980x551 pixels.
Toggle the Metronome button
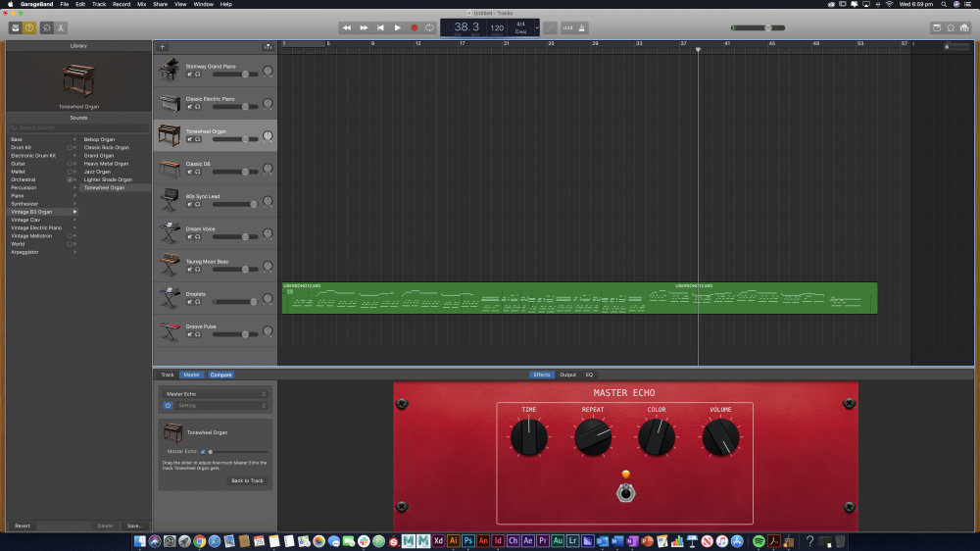pyautogui.click(x=582, y=27)
